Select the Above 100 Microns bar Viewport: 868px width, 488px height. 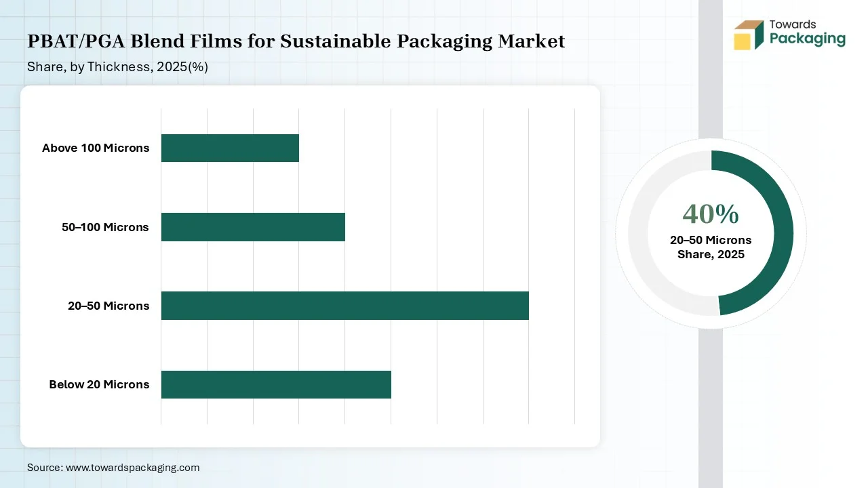(230, 148)
